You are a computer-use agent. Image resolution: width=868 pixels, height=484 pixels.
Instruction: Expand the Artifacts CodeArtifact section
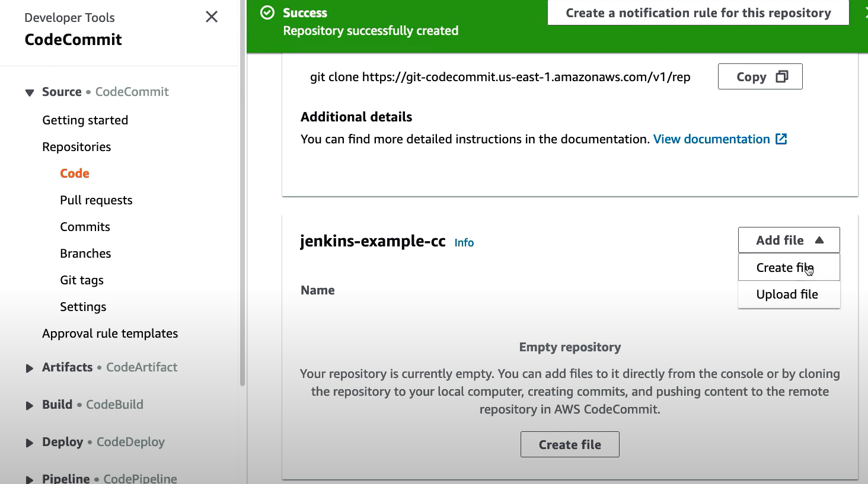coord(29,368)
